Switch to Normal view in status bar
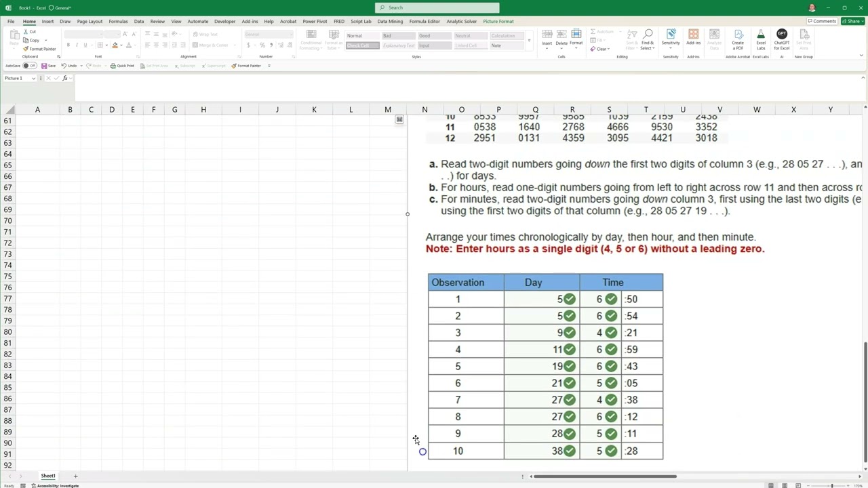Image resolution: width=868 pixels, height=488 pixels. click(770, 485)
